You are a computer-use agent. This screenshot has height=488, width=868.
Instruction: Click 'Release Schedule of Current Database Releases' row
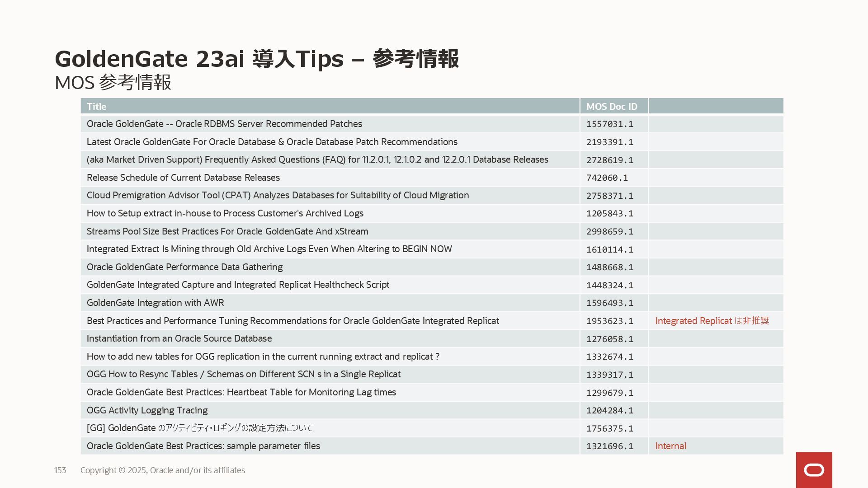[x=183, y=178]
